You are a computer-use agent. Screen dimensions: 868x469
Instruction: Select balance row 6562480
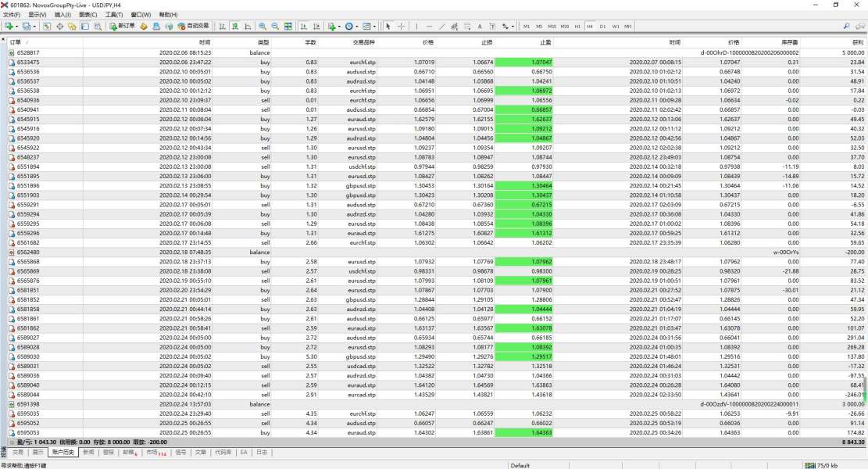[436, 252]
